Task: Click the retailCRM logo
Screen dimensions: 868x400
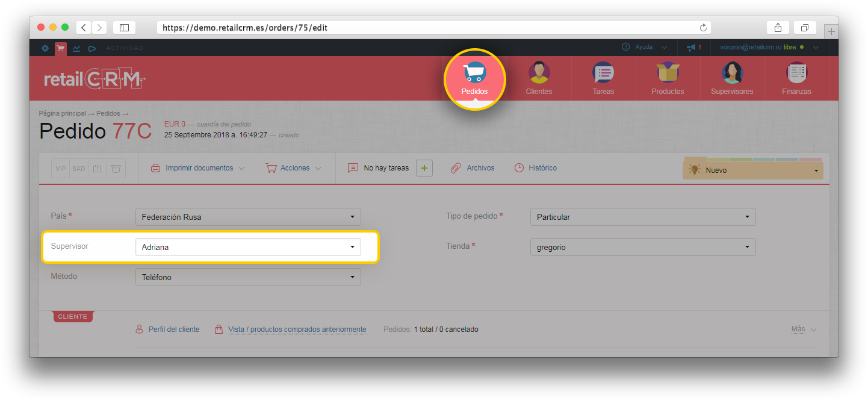Action: (x=95, y=80)
